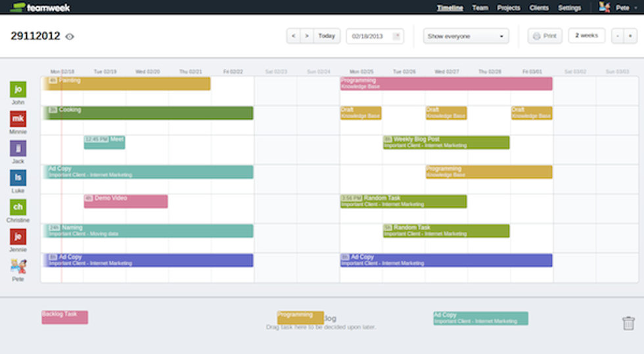Viewport: 644px width, 354px height.
Task: Select John's Painting task bar
Action: [126, 83]
